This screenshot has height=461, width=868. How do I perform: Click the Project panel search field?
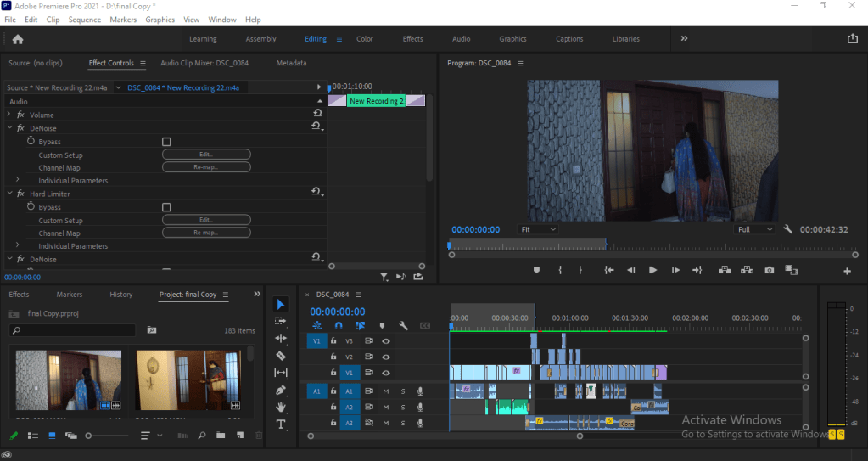point(72,330)
